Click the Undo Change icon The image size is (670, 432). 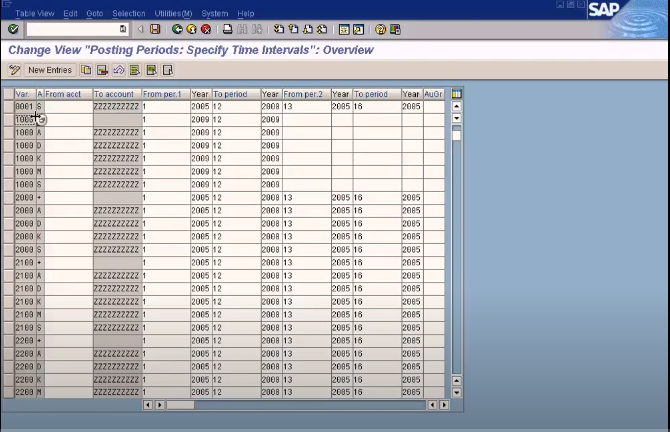click(118, 70)
